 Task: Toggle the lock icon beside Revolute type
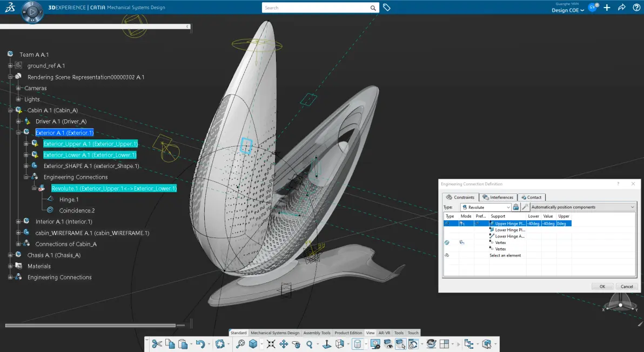(x=516, y=207)
